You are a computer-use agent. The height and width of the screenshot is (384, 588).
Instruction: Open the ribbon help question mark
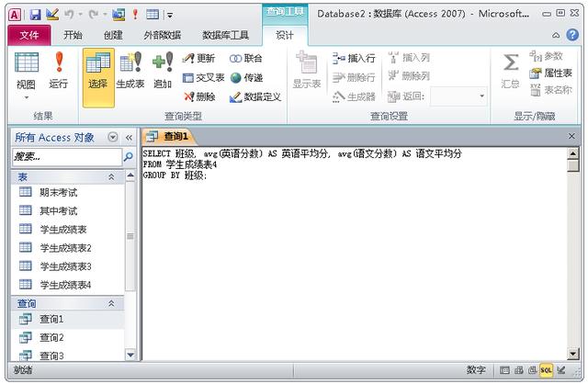pyautogui.click(x=572, y=35)
